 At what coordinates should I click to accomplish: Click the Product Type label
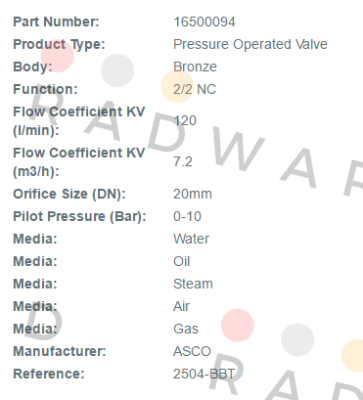[59, 45]
